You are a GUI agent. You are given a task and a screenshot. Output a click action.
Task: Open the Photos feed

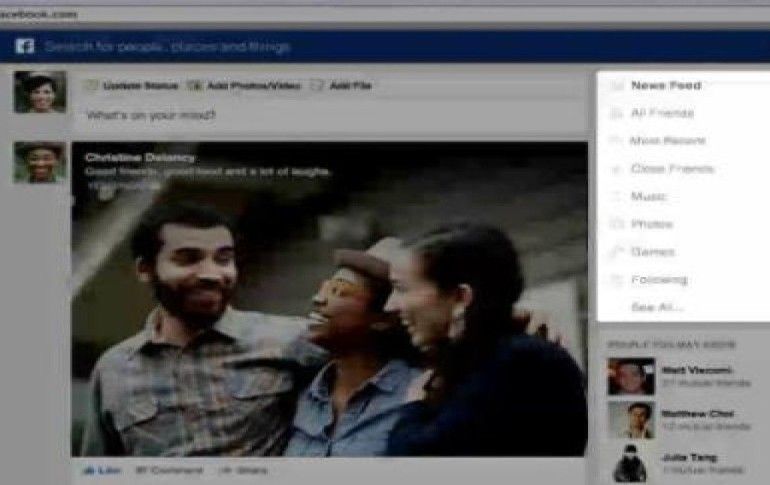(651, 224)
